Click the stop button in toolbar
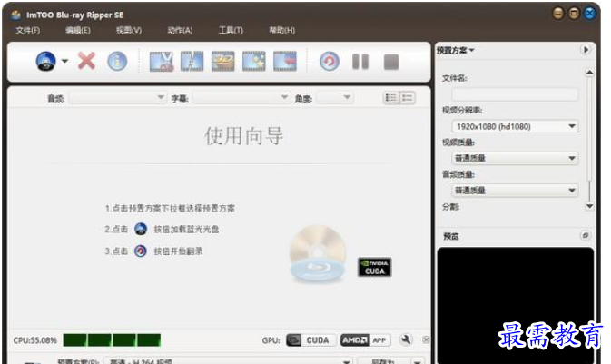 tap(391, 62)
